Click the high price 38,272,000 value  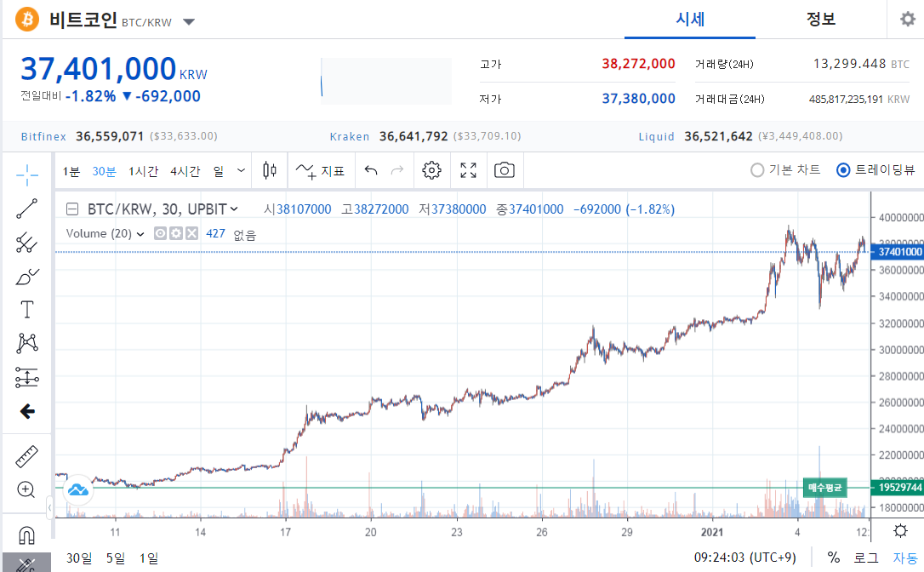coord(638,64)
